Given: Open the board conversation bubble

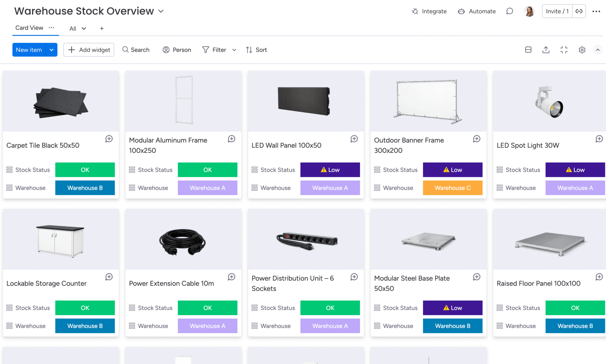Looking at the screenshot, I should pyautogui.click(x=510, y=11).
